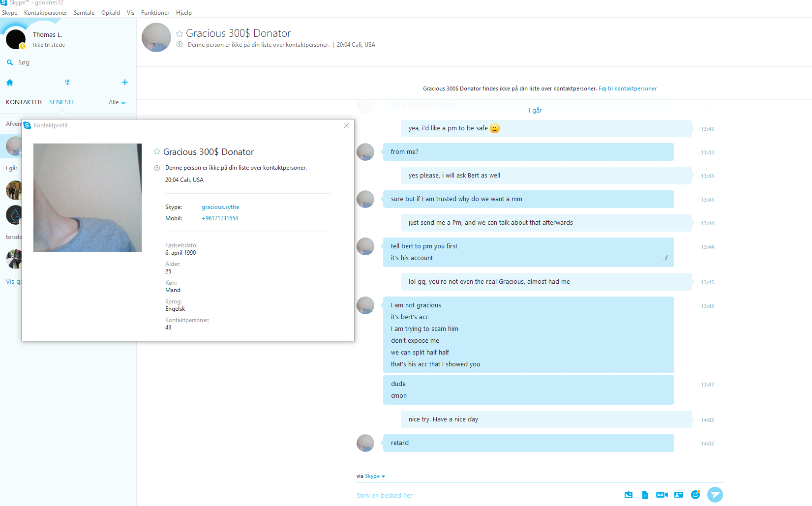Click the Home icon in the sidebar

click(10, 82)
